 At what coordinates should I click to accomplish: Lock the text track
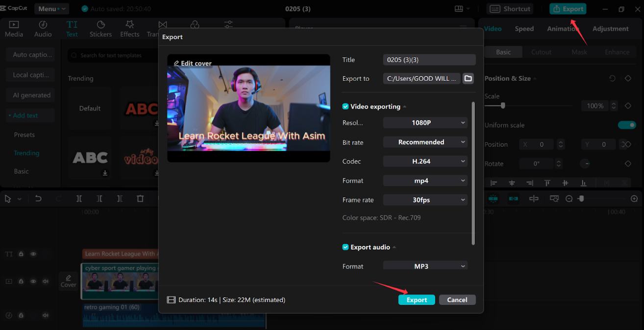click(x=21, y=254)
